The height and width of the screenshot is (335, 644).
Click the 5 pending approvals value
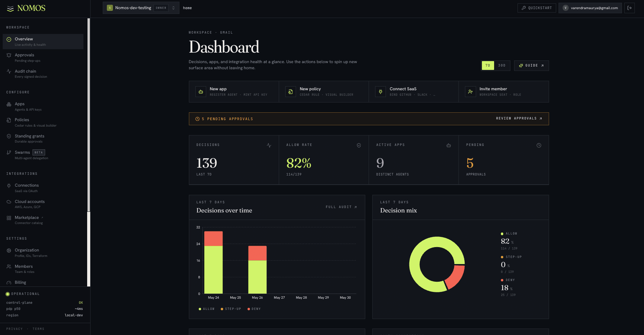(x=470, y=163)
